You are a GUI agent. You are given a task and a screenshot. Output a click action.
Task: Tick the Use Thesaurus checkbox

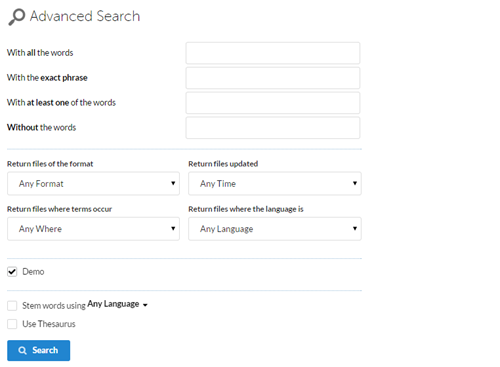(12, 324)
